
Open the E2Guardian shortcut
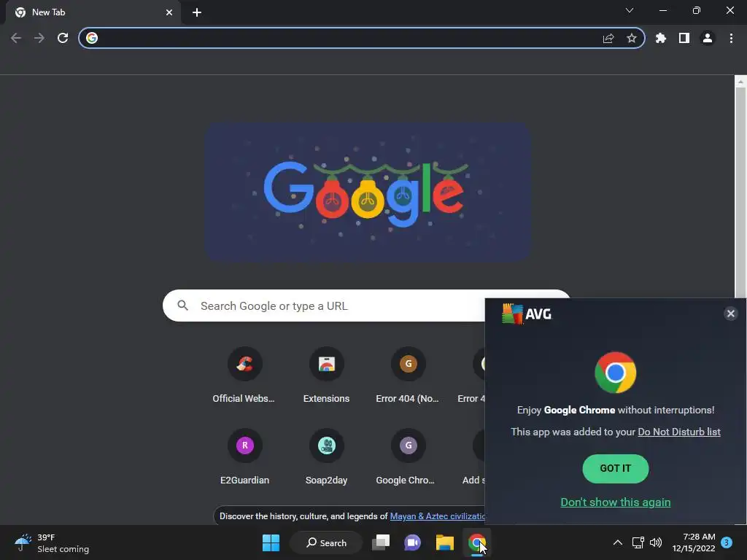244,457
